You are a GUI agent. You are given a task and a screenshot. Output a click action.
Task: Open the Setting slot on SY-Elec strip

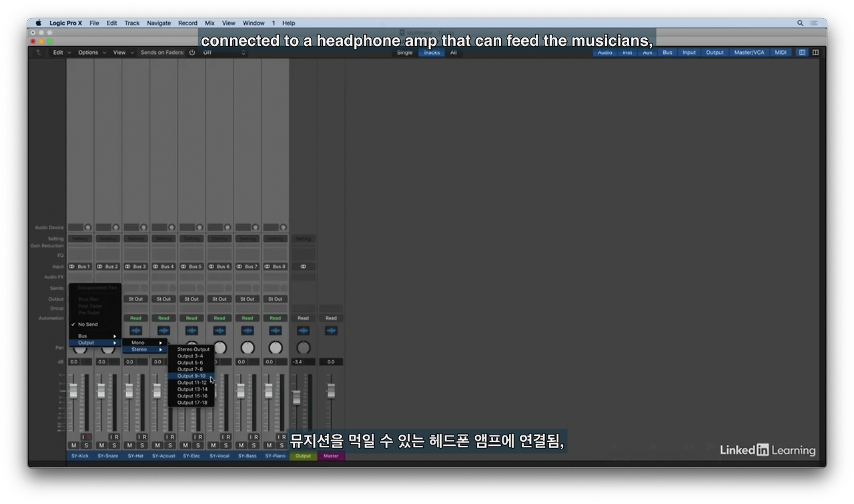pyautogui.click(x=191, y=239)
